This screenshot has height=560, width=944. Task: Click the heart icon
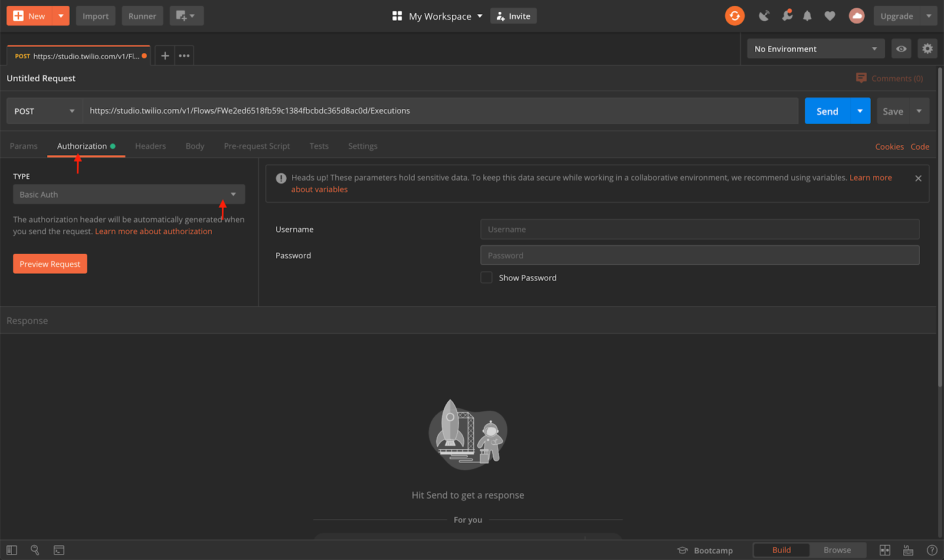coord(830,16)
